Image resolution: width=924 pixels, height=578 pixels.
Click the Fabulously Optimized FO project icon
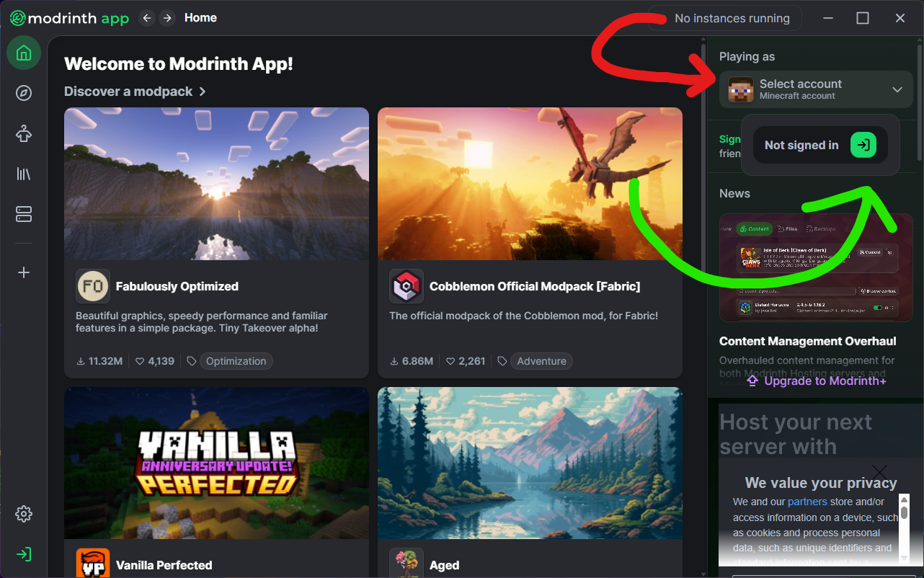tap(93, 286)
